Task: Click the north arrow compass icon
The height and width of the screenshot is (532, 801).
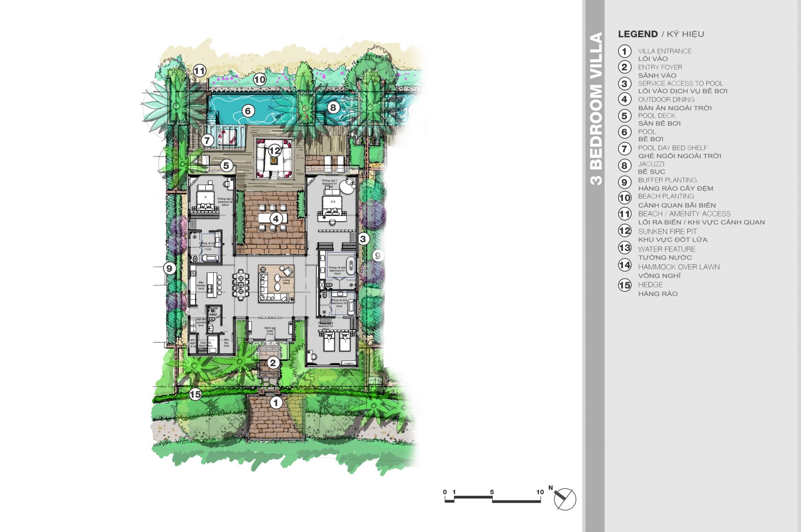Action: pos(565,499)
